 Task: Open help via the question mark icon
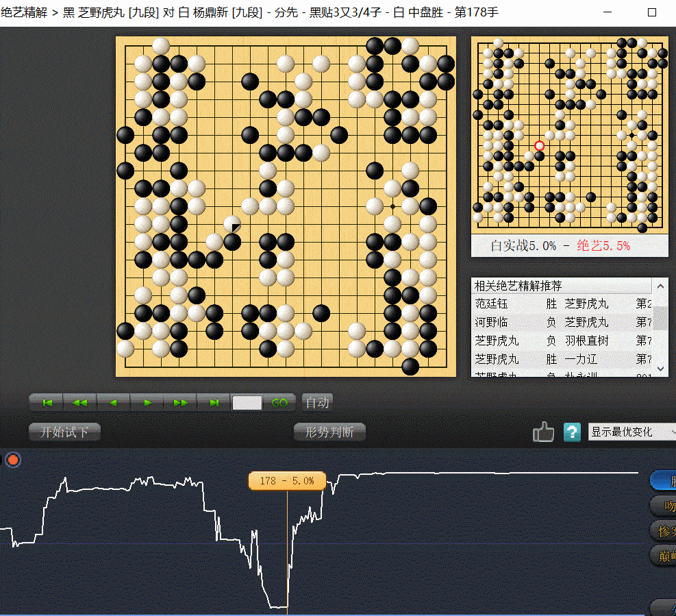[572, 432]
